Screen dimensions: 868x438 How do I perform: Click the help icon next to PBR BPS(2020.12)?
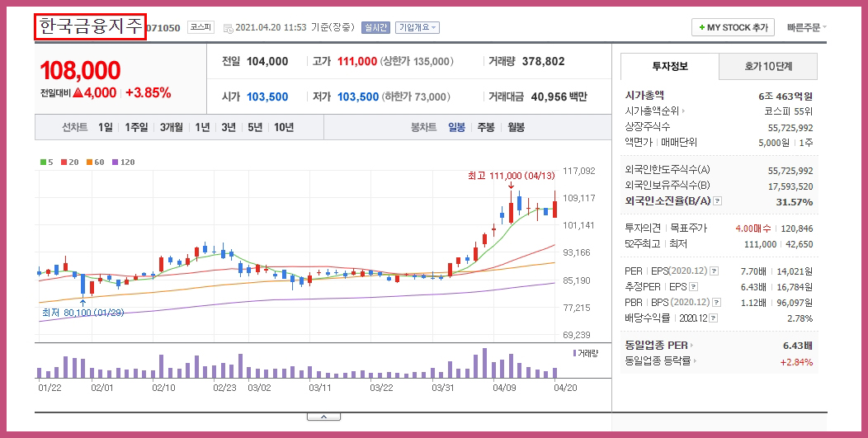coord(717,303)
